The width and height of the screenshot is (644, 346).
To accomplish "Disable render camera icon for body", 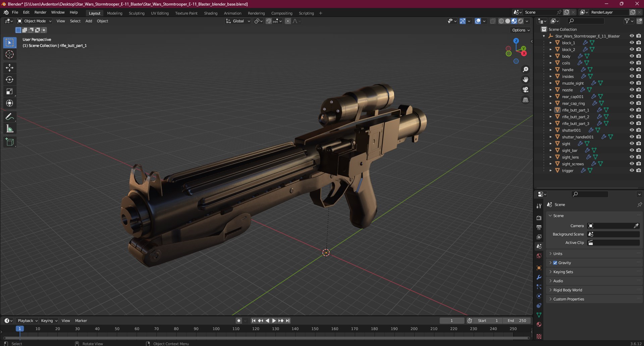I will click(639, 56).
